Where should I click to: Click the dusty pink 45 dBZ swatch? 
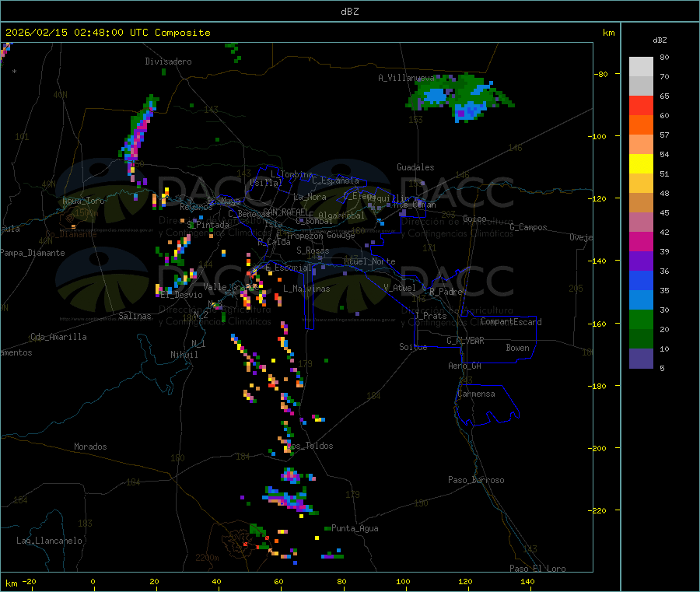(x=641, y=222)
